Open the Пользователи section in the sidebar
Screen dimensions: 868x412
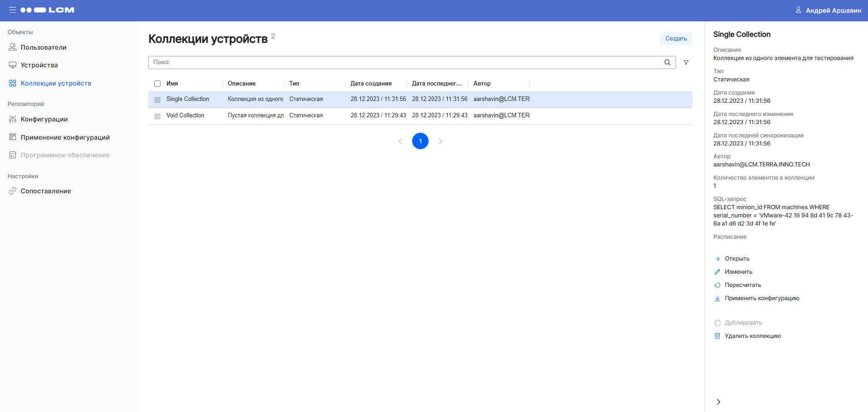(43, 47)
